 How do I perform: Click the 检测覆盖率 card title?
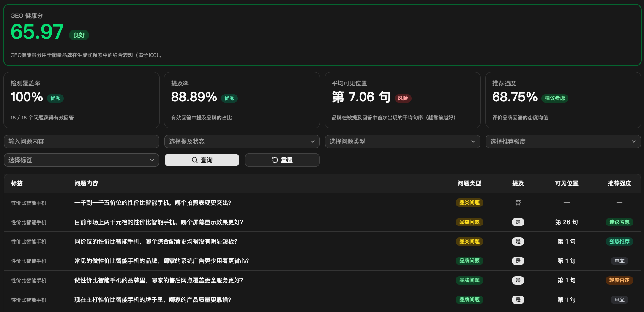pyautogui.click(x=25, y=84)
